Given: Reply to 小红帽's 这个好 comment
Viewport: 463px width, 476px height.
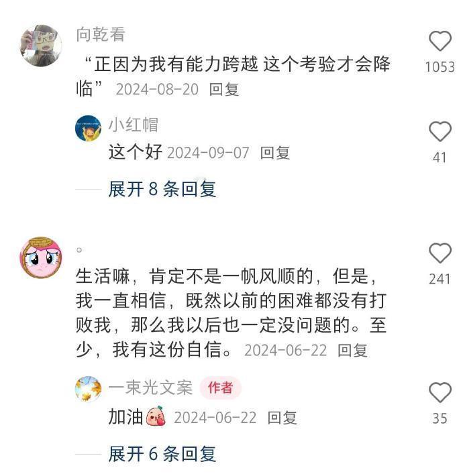Looking at the screenshot, I should 275,153.
